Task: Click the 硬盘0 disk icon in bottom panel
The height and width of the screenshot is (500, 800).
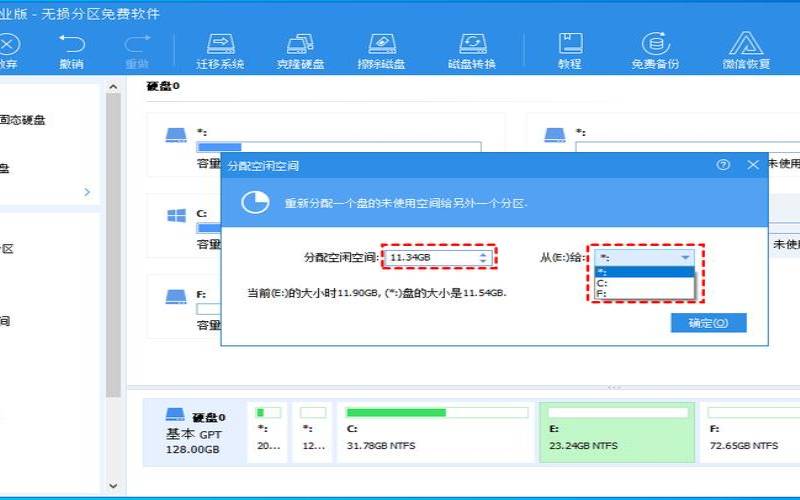Action: [x=175, y=414]
